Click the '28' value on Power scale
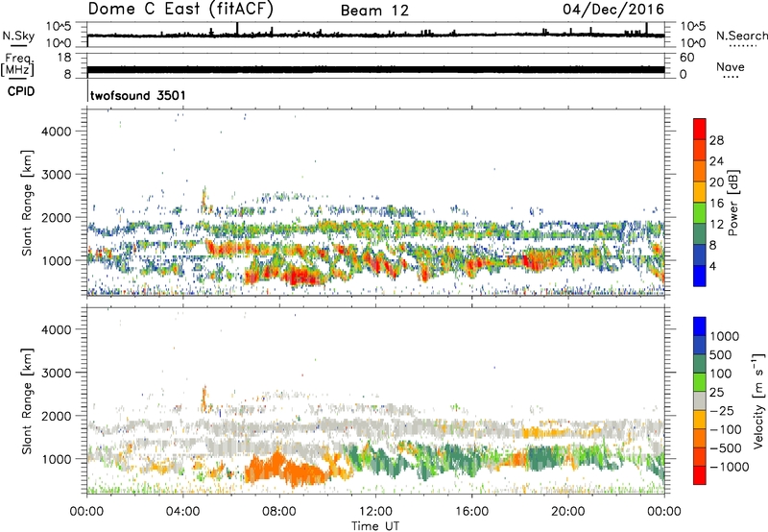 point(716,140)
